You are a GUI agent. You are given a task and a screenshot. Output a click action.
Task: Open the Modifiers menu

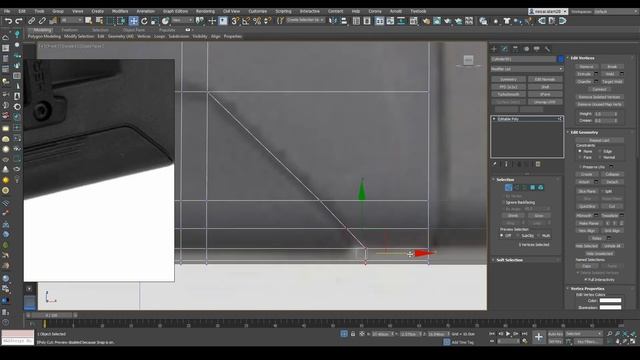pyautogui.click(x=120, y=11)
